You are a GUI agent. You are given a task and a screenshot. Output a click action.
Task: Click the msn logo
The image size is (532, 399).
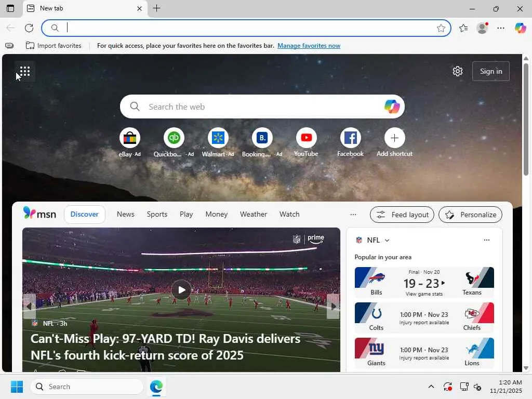click(x=39, y=214)
